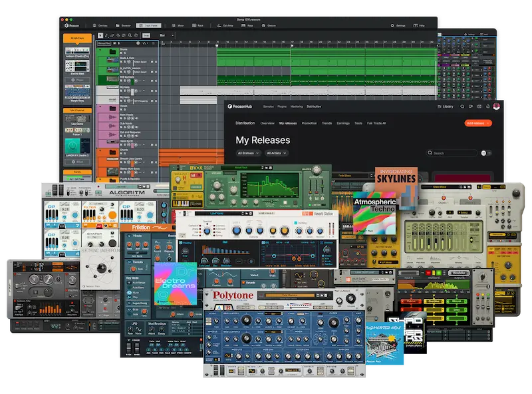Switch to the Rack view
This screenshot has height=394, width=532.
[198, 25]
